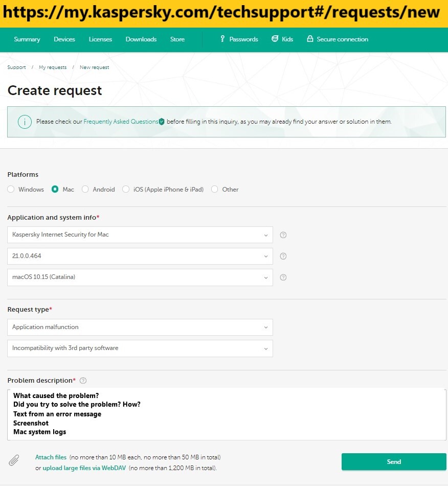The width and height of the screenshot is (448, 489).
Task: Click the URL text in the yellow banner
Action: point(221,12)
